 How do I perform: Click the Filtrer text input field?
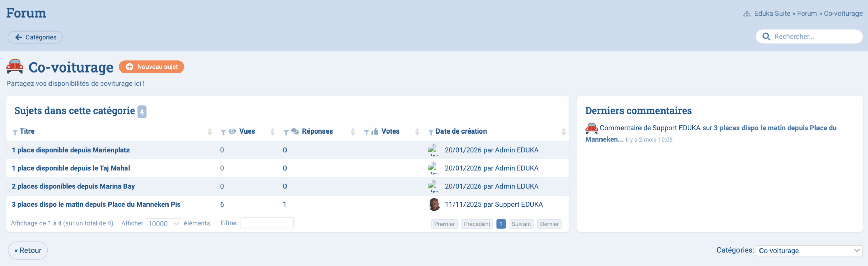(267, 223)
